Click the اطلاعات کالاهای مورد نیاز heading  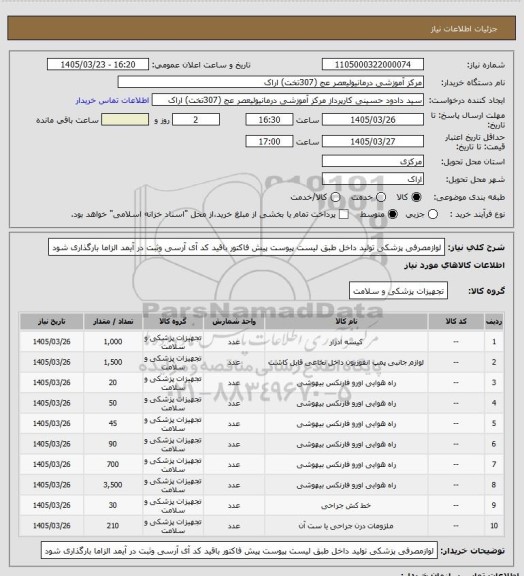click(x=455, y=265)
